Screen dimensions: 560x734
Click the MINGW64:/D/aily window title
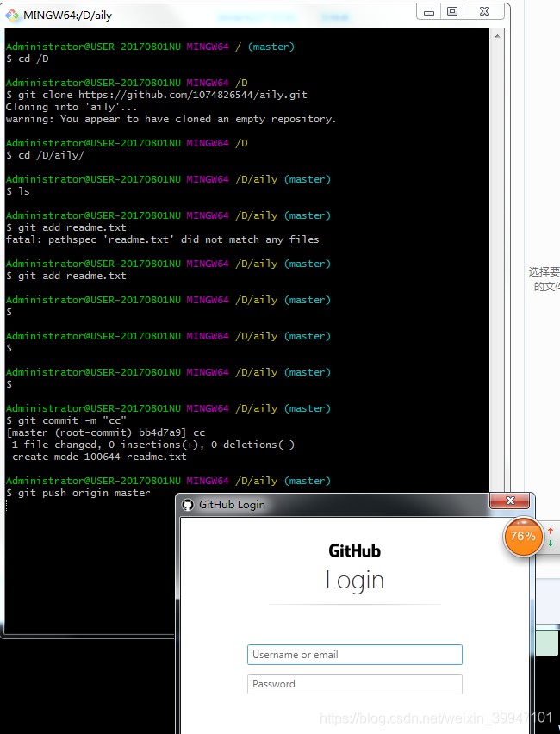(68, 16)
